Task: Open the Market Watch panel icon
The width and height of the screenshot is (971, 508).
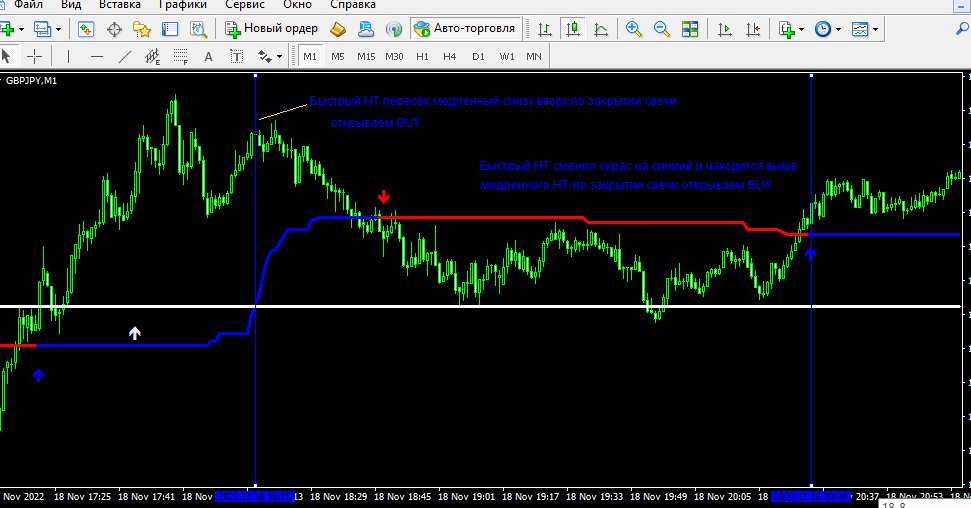Action: (85, 29)
